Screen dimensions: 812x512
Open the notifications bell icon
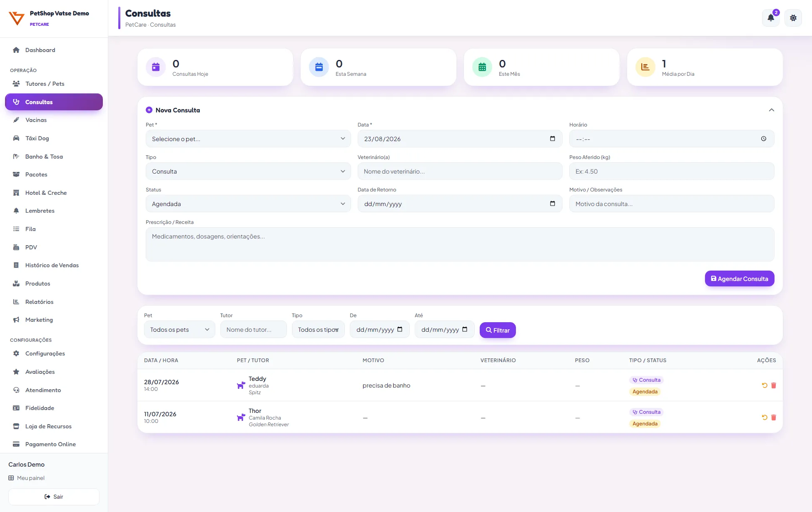(x=770, y=18)
